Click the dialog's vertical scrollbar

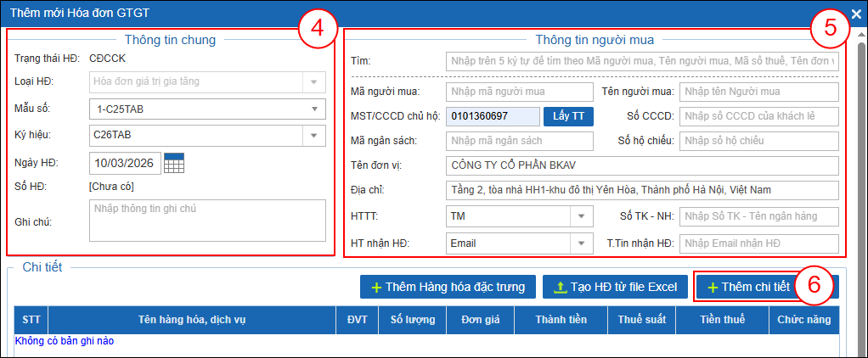[x=860, y=170]
